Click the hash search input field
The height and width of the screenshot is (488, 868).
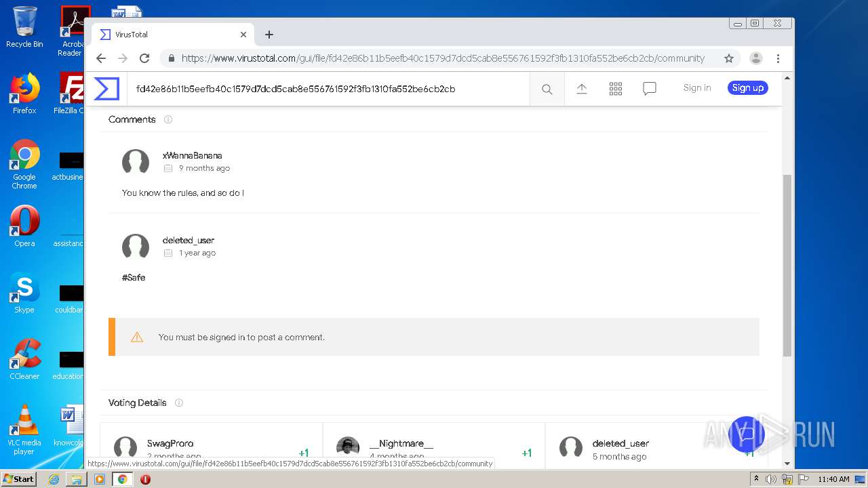click(328, 89)
